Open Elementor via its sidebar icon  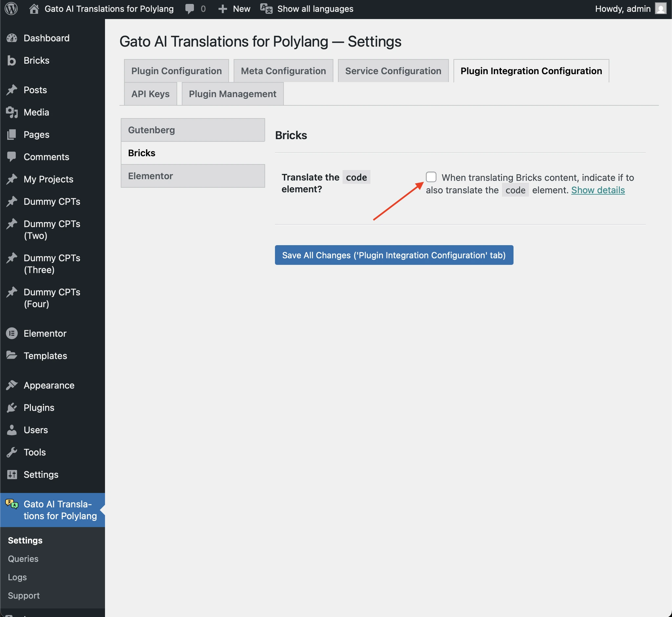coord(11,333)
